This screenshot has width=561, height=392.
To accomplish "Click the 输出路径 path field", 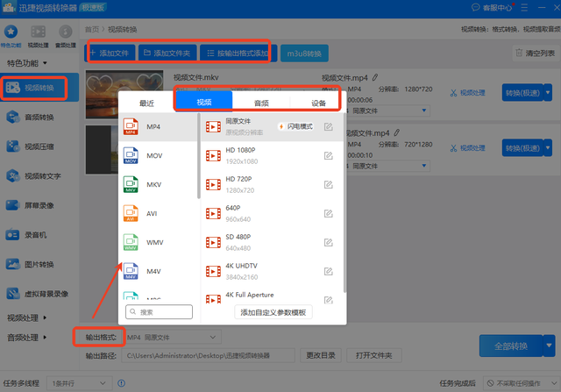I will click(x=209, y=355).
